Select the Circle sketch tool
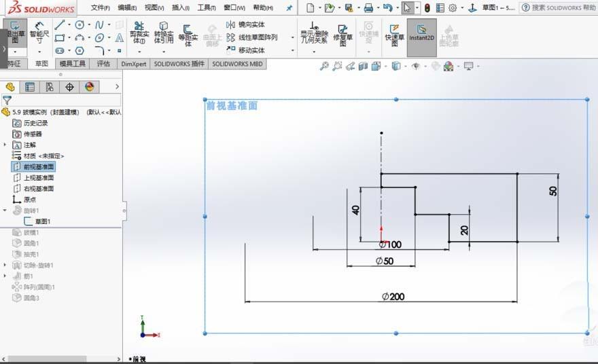The height and width of the screenshot is (364, 598). [x=80, y=24]
